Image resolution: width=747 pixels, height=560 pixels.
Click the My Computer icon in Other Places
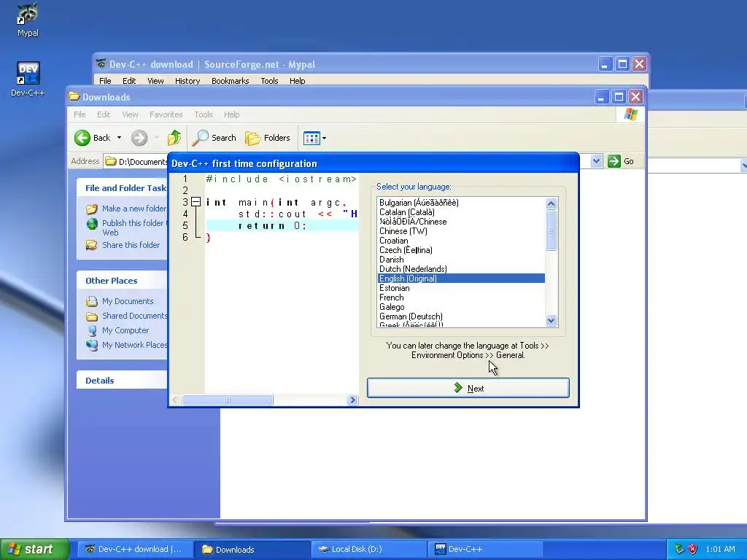(92, 330)
